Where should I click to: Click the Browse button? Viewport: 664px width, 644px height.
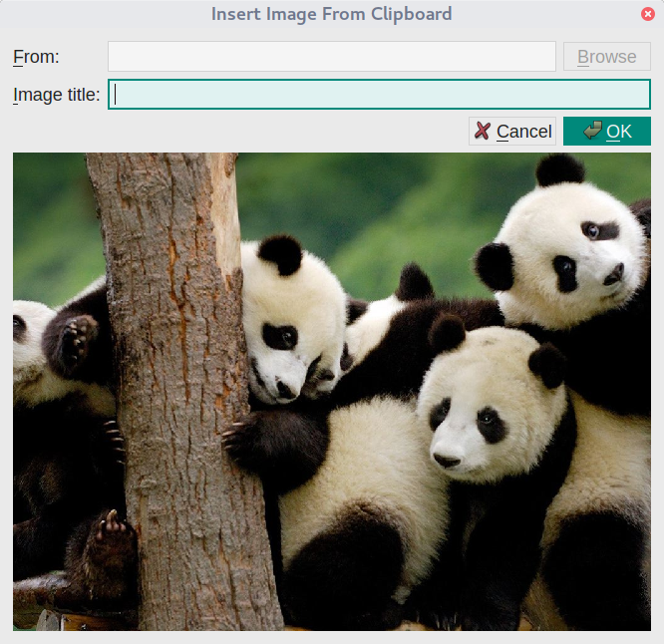click(x=606, y=56)
